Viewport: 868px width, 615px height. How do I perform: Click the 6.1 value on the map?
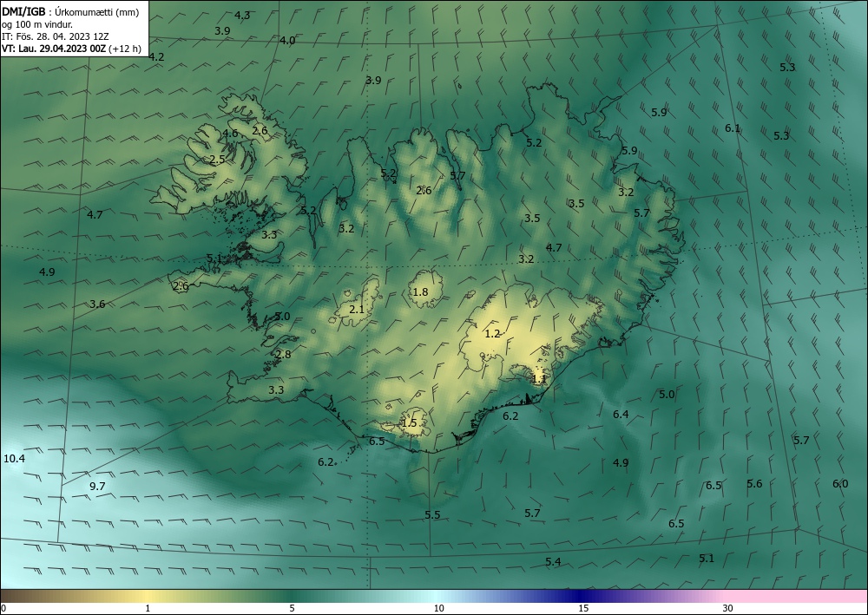733,128
